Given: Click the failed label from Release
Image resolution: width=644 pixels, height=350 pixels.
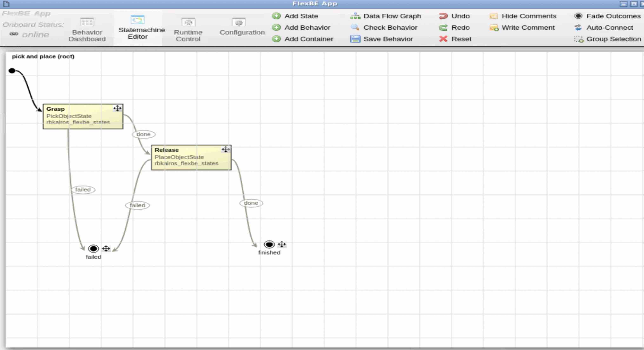Looking at the screenshot, I should tap(137, 205).
